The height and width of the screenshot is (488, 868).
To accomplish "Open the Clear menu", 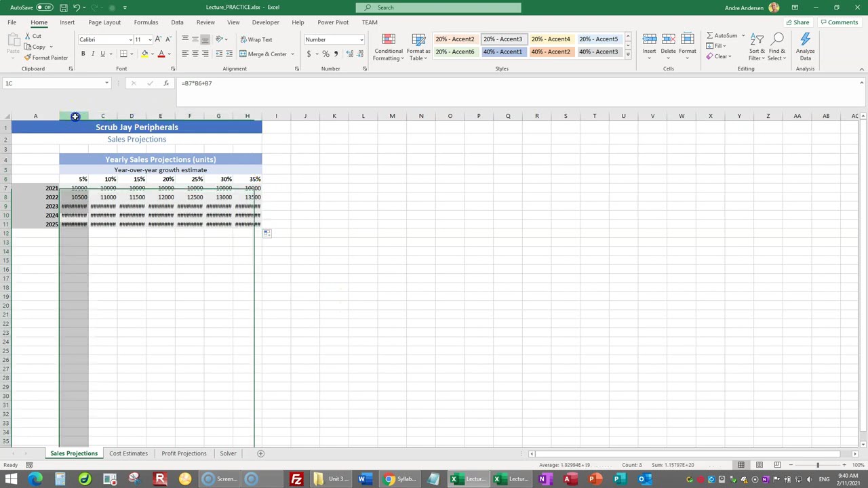I will pos(718,57).
